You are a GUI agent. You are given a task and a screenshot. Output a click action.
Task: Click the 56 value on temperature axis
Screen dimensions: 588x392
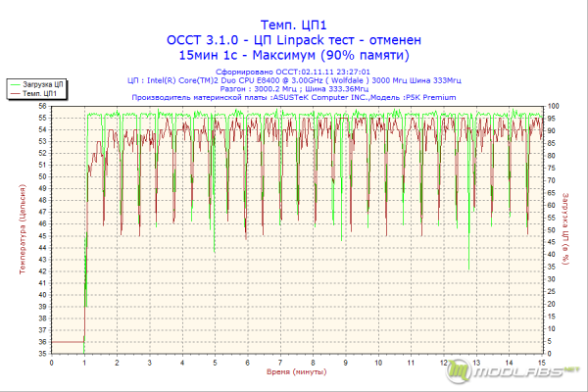click(43, 106)
